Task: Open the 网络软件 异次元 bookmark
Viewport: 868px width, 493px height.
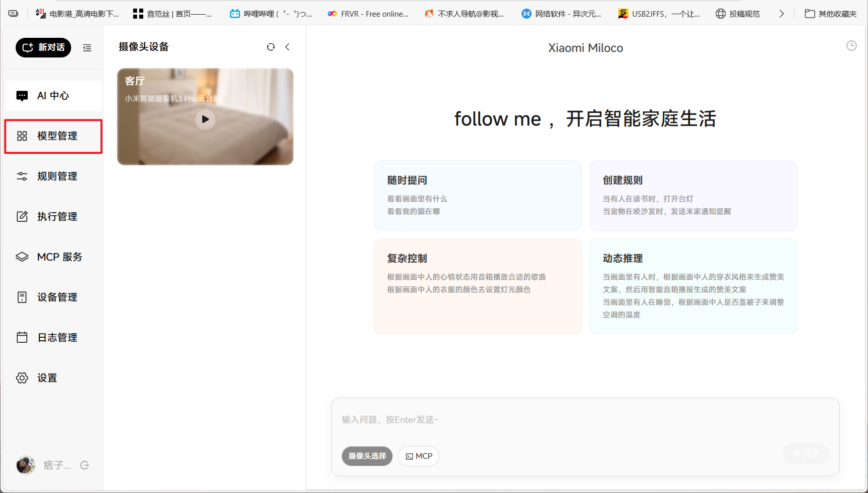Action: point(561,14)
